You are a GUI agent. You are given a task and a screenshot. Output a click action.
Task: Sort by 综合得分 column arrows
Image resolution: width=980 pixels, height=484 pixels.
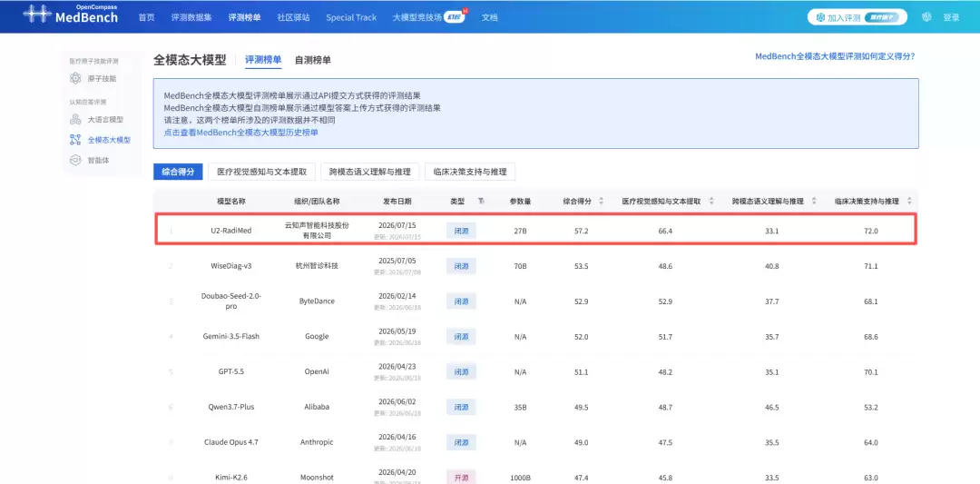point(602,202)
